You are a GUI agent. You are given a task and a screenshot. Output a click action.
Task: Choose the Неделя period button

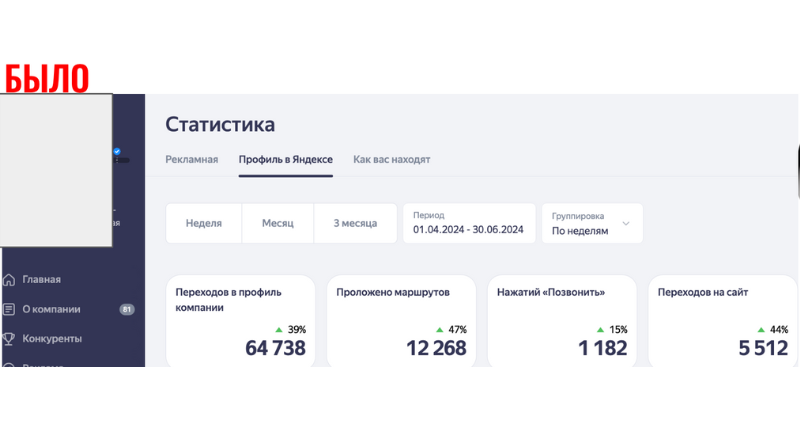point(204,223)
